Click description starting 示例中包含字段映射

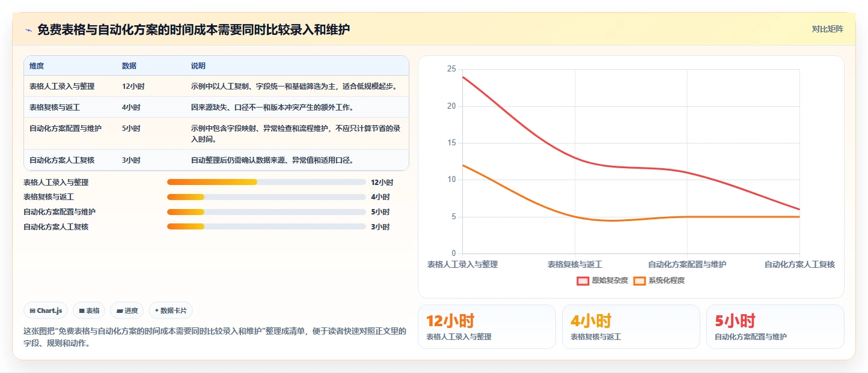[x=296, y=134]
